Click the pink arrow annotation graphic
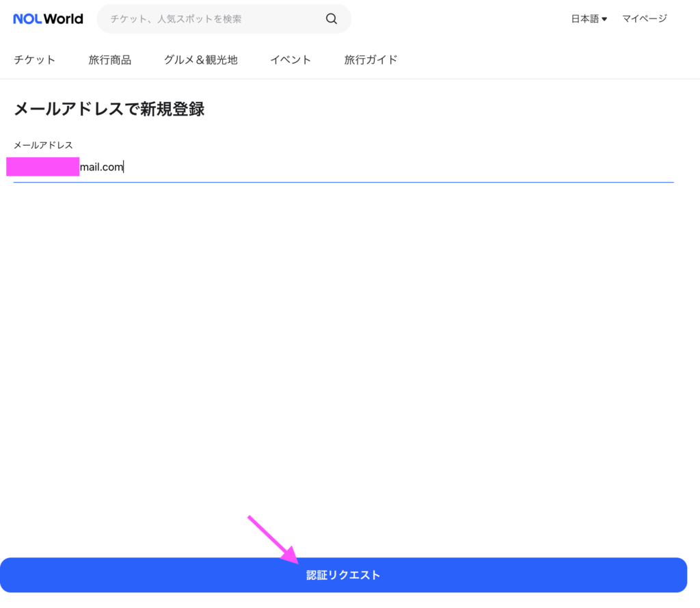The image size is (700, 608). (272, 539)
